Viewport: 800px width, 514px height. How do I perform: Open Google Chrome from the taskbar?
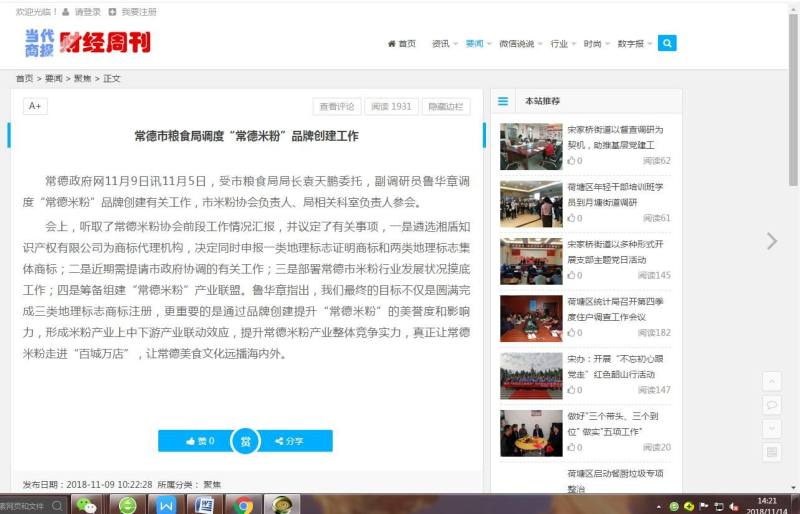pos(243,505)
